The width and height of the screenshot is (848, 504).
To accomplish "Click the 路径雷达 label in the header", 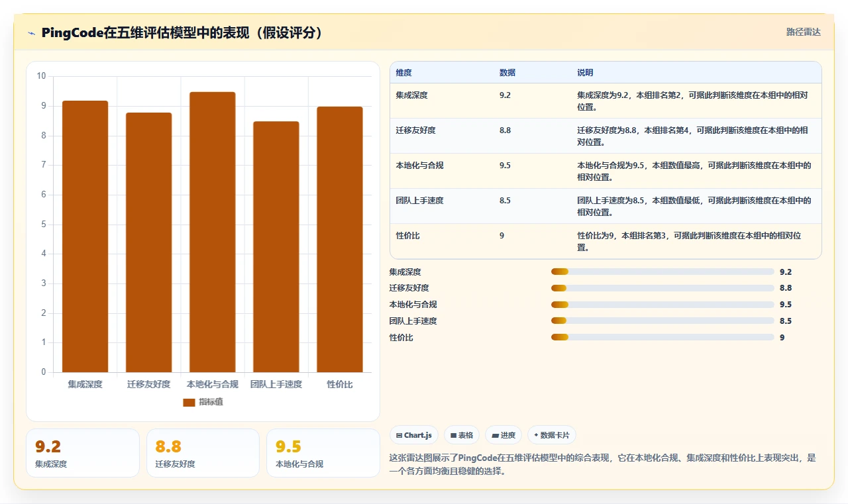I will pyautogui.click(x=804, y=32).
